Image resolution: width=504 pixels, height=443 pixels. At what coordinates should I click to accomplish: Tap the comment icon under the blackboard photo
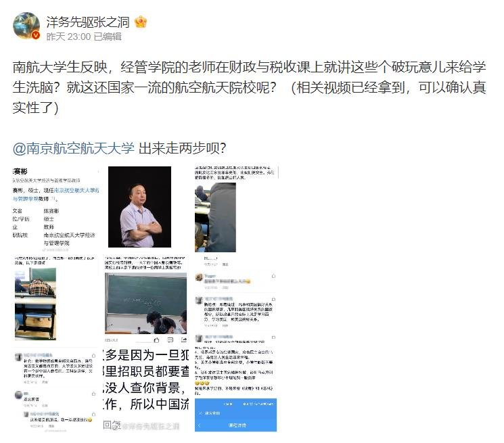pyautogui.click(x=170, y=340)
